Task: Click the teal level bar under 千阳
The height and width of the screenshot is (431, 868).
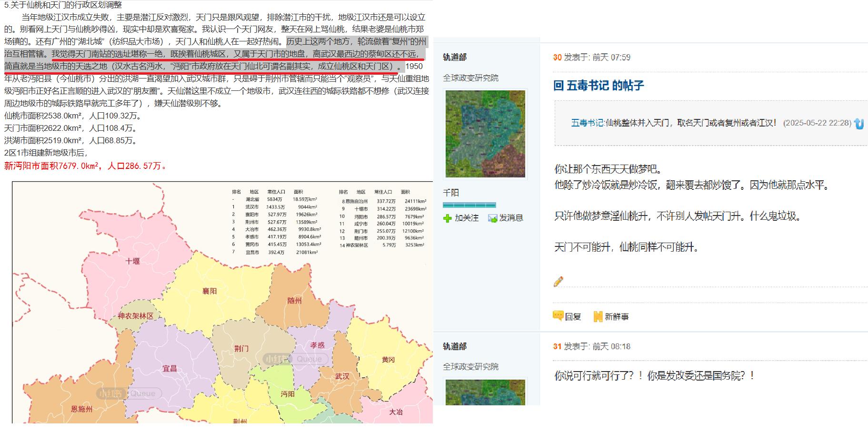Action: [x=469, y=205]
